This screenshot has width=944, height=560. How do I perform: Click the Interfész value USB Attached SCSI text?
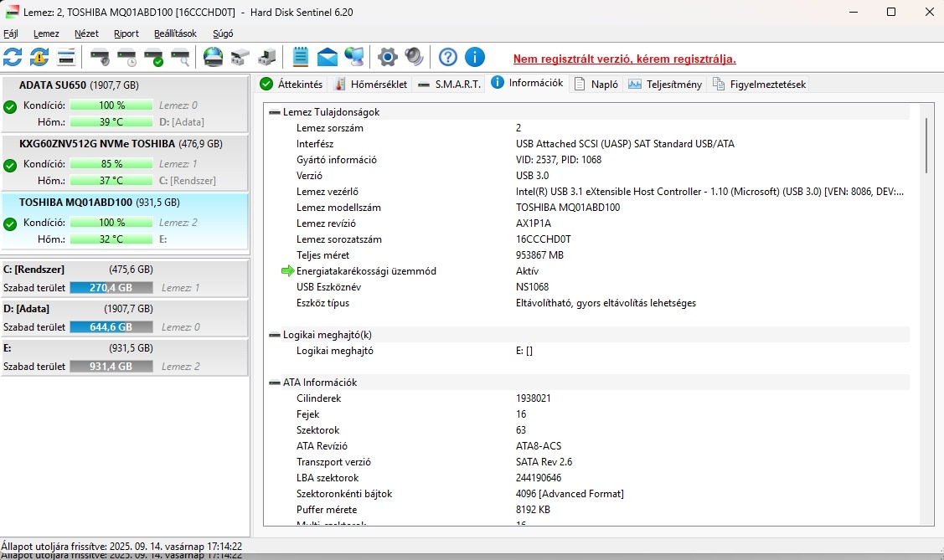point(625,144)
